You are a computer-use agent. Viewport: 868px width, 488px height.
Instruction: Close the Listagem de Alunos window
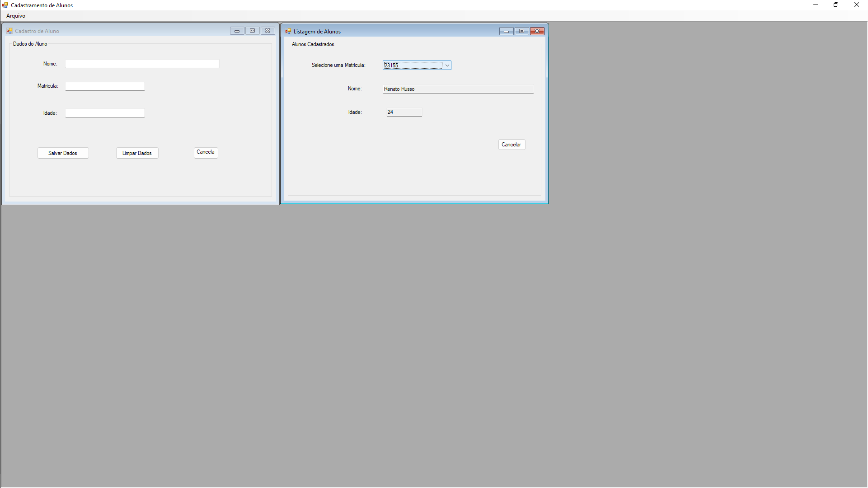[537, 31]
